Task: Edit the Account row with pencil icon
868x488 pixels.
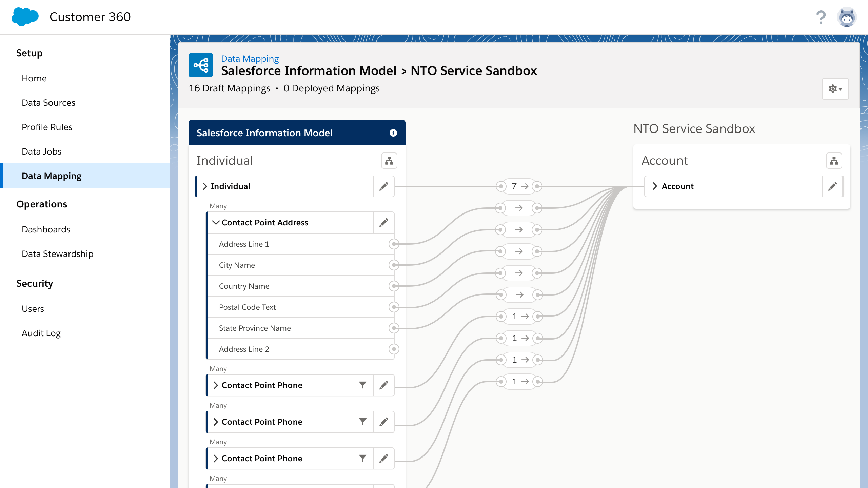Action: pyautogui.click(x=832, y=186)
